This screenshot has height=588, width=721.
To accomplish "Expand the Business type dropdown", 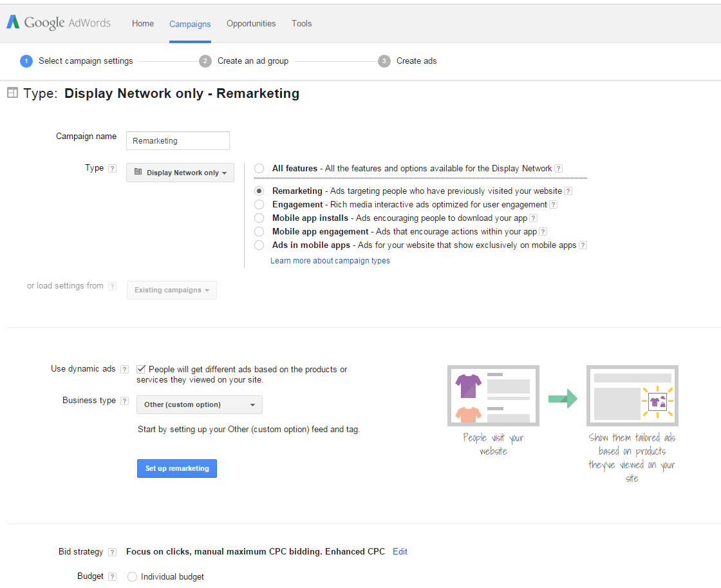I will coord(200,404).
